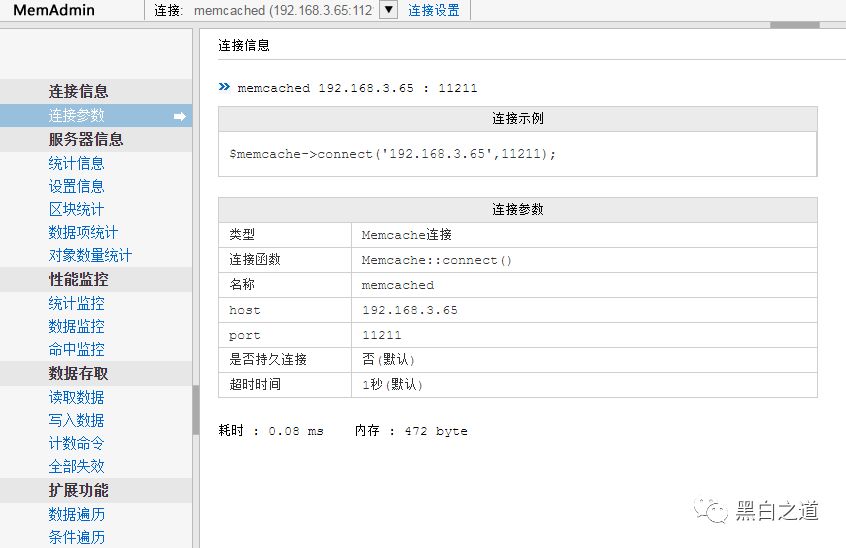Click the $memcache->connect example code

click(x=392, y=154)
